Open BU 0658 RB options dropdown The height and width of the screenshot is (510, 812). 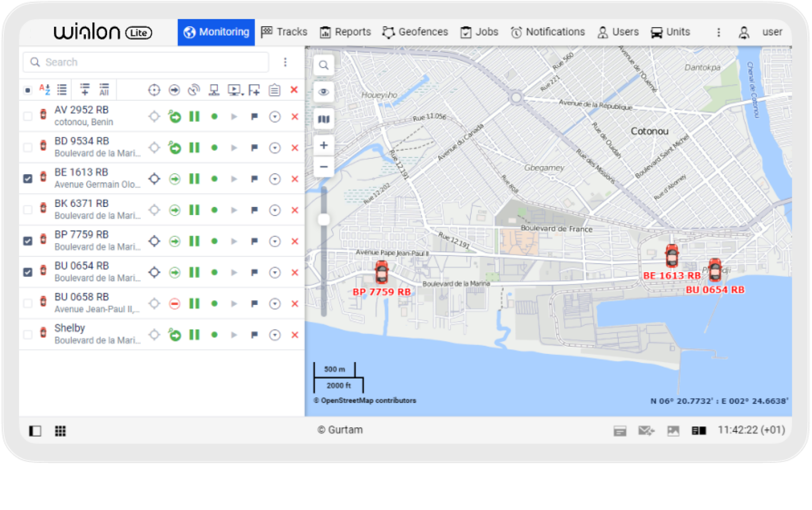coord(275,304)
